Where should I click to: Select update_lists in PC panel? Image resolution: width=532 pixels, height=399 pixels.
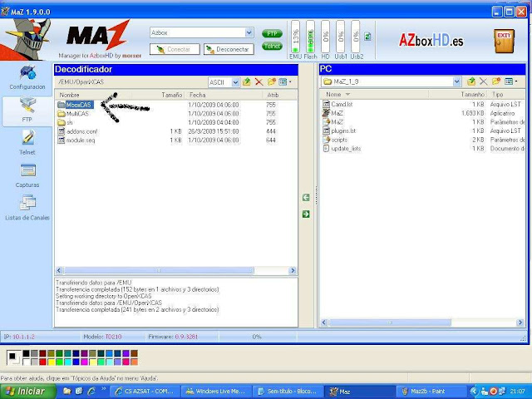click(x=342, y=148)
